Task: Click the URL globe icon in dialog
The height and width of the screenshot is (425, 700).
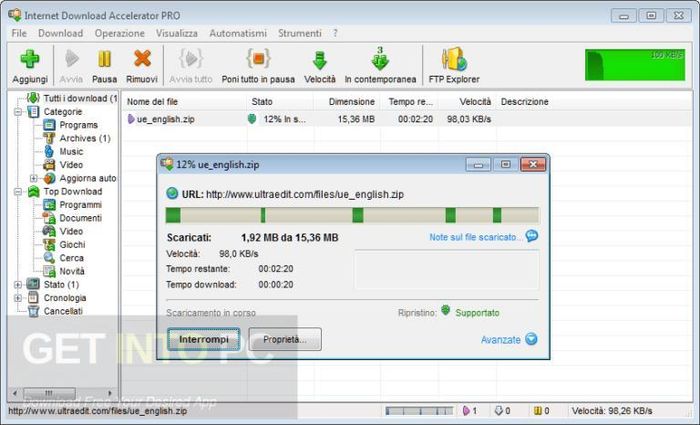Action: coord(172,194)
